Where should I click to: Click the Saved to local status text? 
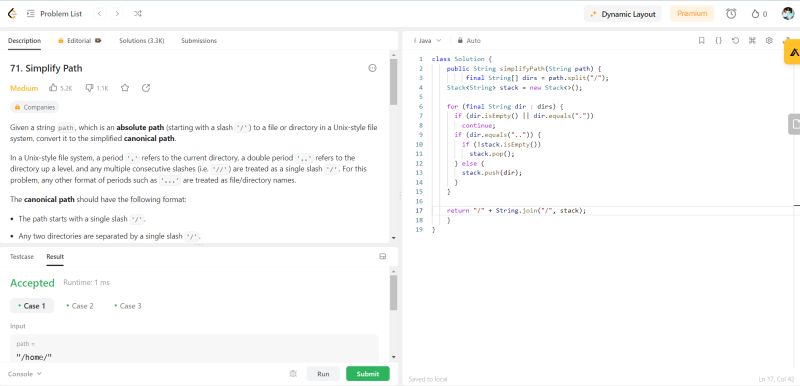pyautogui.click(x=428, y=379)
